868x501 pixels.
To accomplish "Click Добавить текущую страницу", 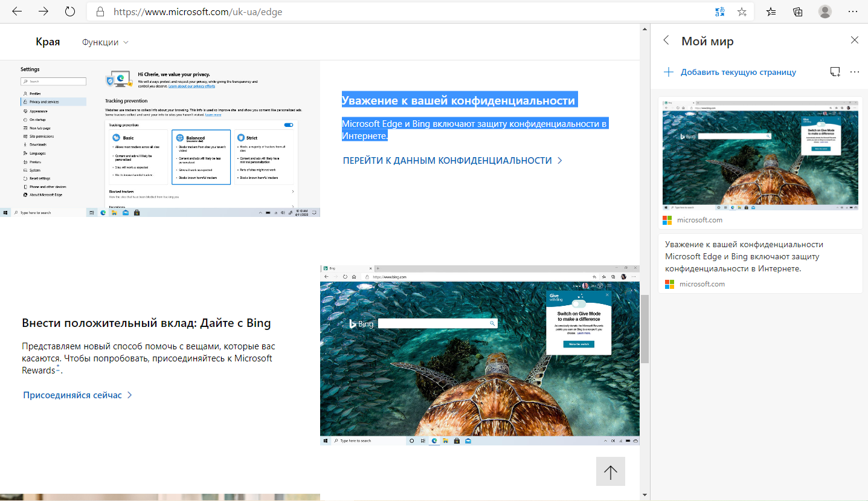I will (730, 72).
